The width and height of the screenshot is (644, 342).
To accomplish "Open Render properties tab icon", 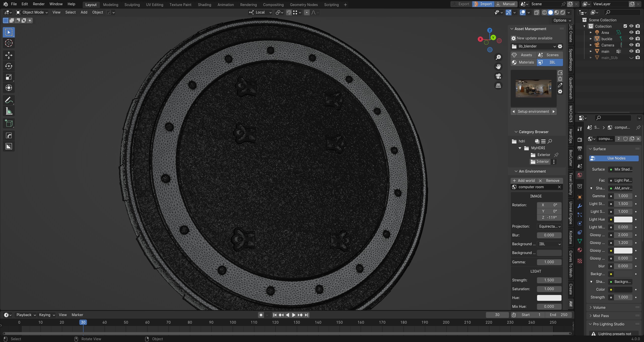I will pos(580,140).
